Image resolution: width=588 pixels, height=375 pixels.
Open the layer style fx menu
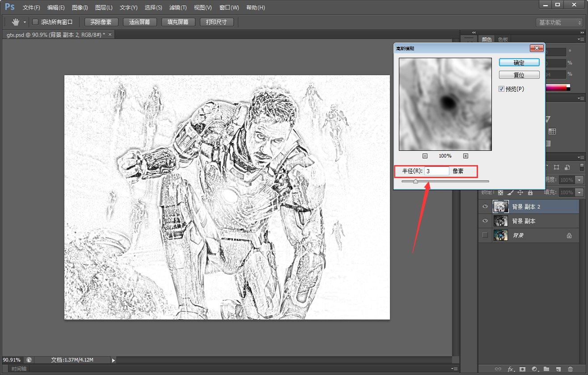511,369
